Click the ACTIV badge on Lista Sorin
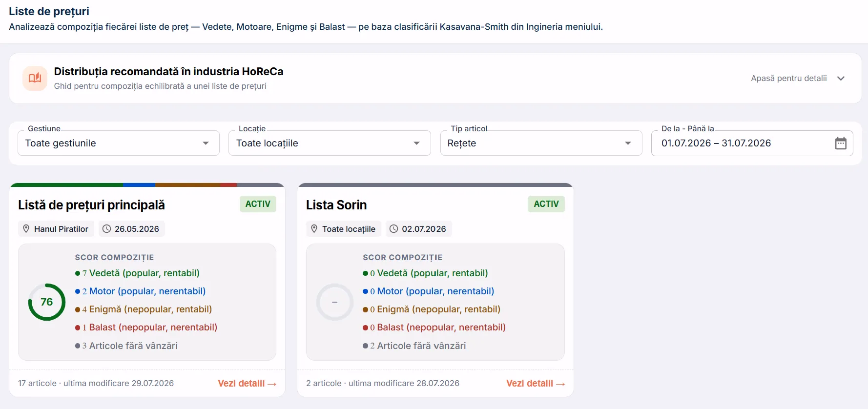The width and height of the screenshot is (868, 409). tap(546, 204)
